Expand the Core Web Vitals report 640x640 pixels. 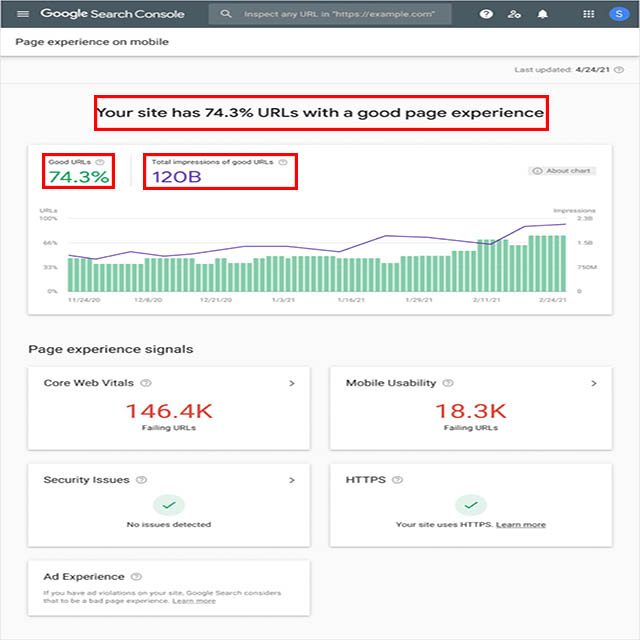[x=291, y=383]
